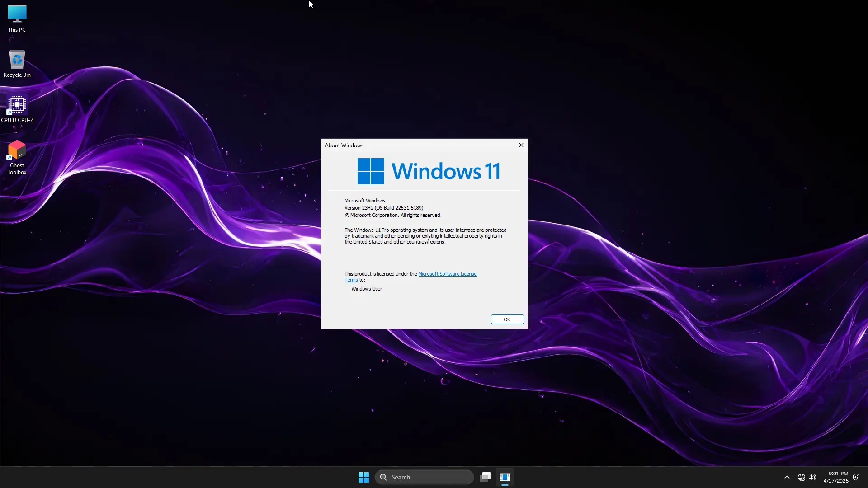The height and width of the screenshot is (488, 868).
Task: Open Task View from the taskbar
Action: coord(485,477)
